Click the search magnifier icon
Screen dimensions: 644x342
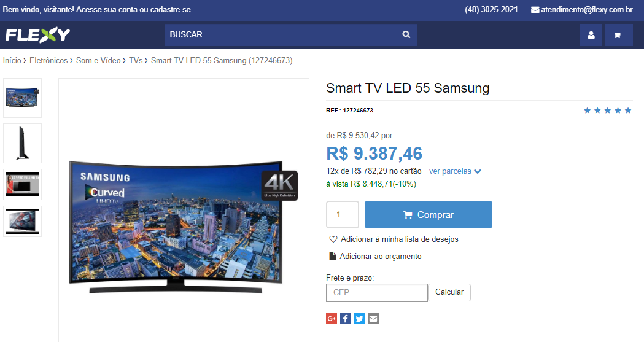[x=406, y=34]
